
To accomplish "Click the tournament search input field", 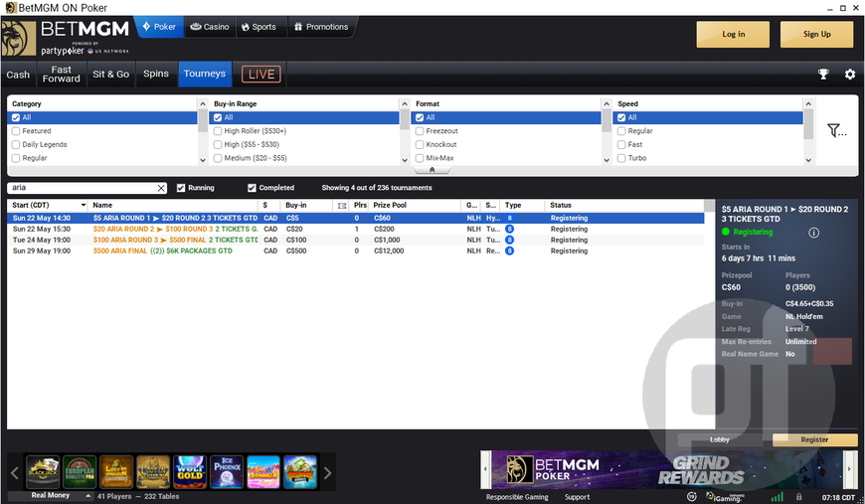I will [83, 188].
